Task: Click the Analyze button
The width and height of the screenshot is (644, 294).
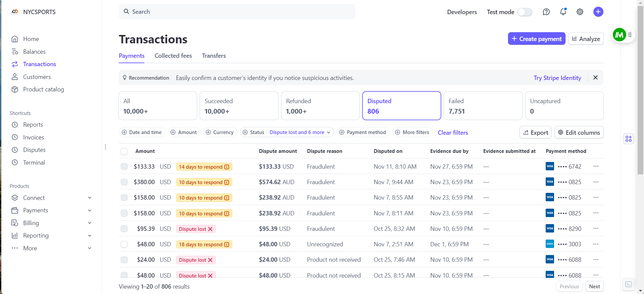Action: (x=586, y=39)
